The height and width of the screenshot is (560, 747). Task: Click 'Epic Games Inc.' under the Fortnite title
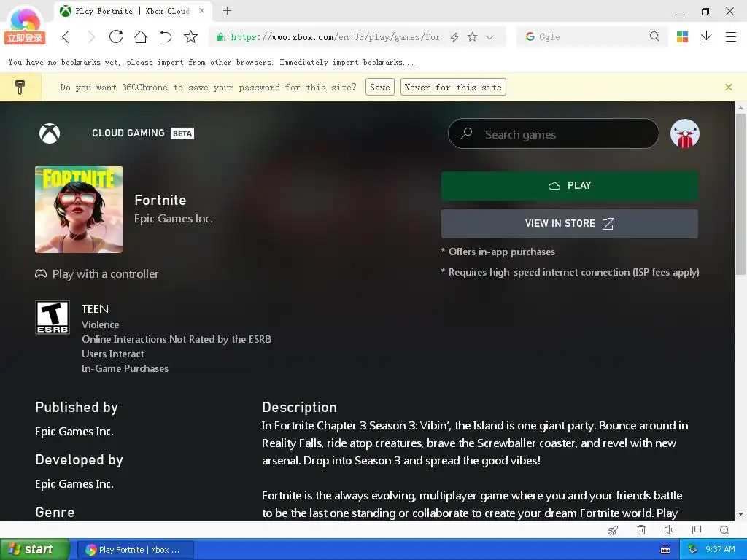pos(174,219)
